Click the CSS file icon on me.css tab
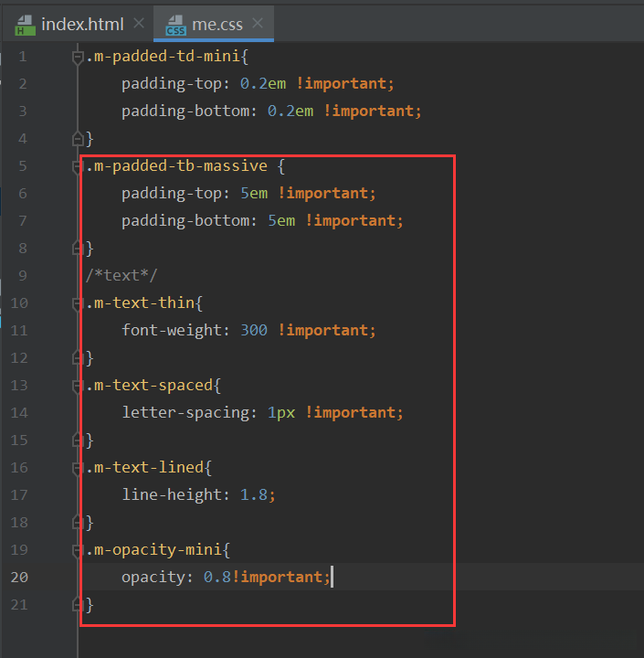644x658 pixels. pyautogui.click(x=174, y=25)
